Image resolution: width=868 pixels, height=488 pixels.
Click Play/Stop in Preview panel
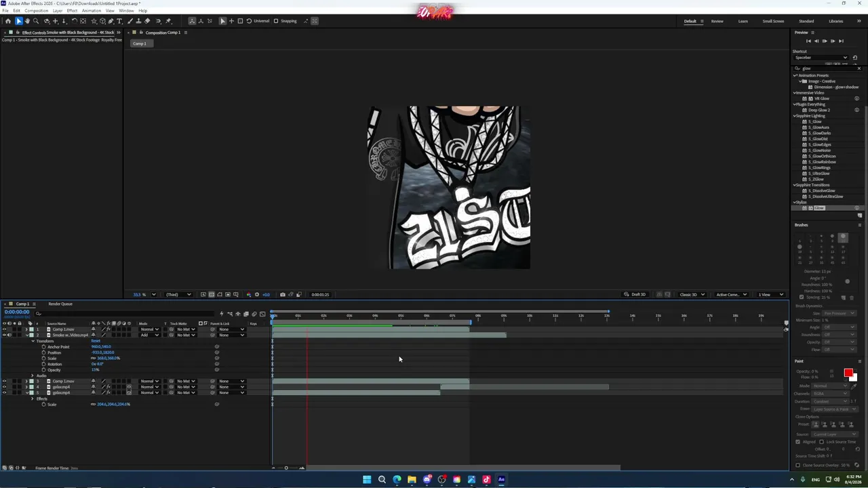coord(824,41)
